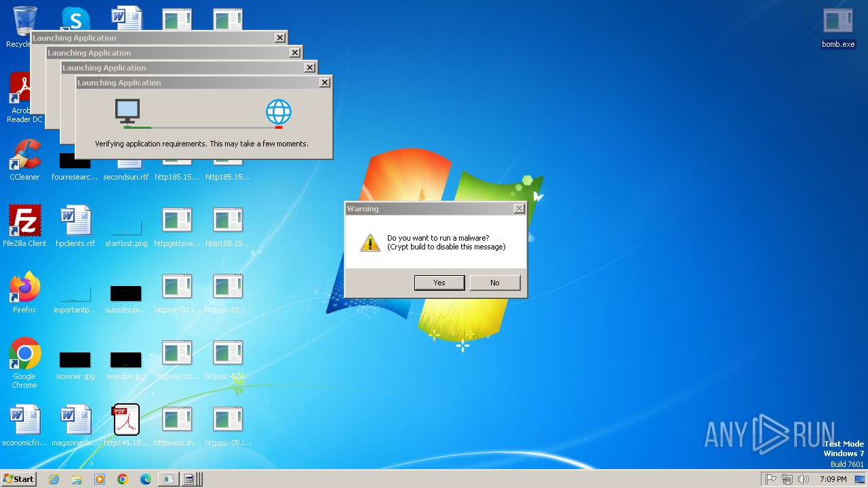Launch Microsoft Edge from the taskbar

pos(145,479)
